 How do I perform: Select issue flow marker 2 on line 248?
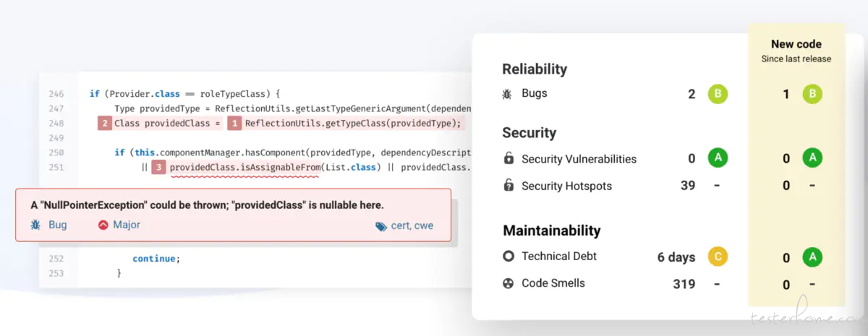(105, 123)
